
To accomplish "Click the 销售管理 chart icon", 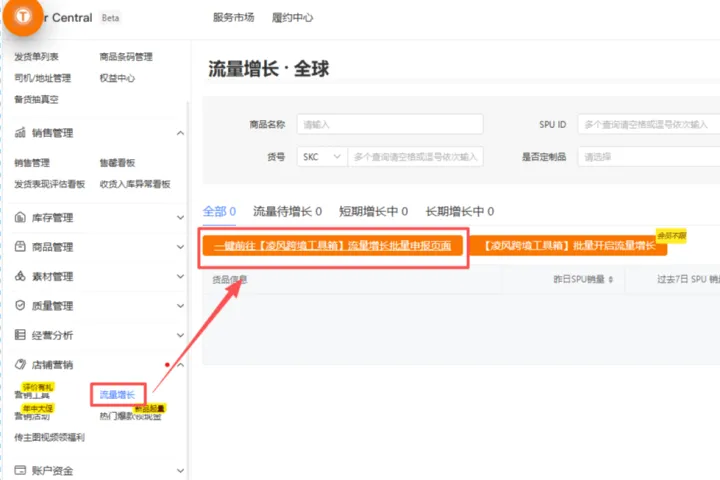I will 20,133.
